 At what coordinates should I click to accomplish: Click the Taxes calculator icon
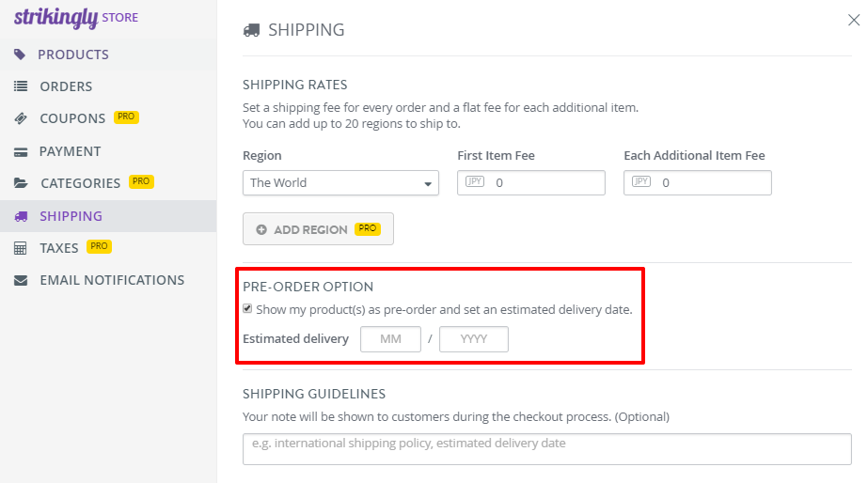(20, 248)
